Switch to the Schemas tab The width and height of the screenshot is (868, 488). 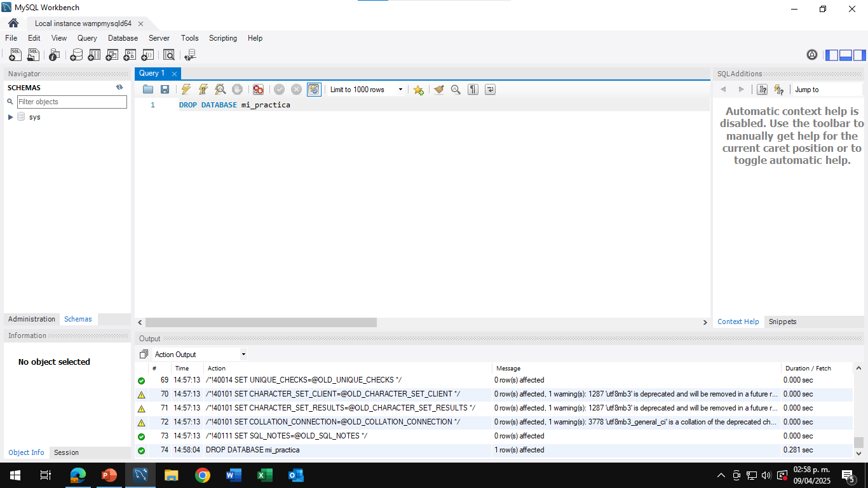click(x=78, y=319)
